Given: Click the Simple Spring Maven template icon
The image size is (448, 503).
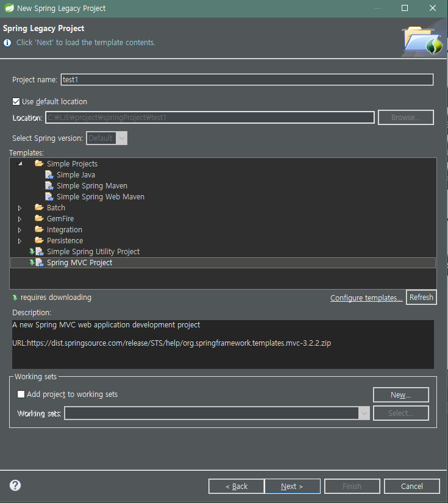Looking at the screenshot, I should pos(49,186).
